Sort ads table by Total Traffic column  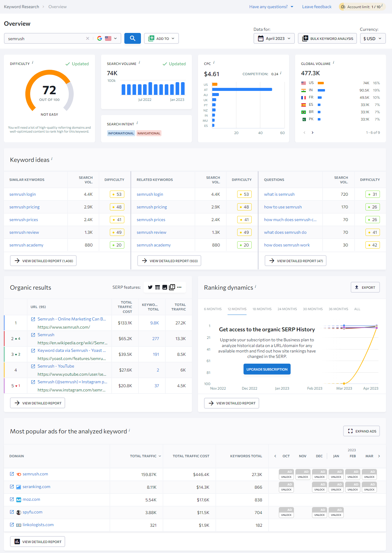(145, 456)
